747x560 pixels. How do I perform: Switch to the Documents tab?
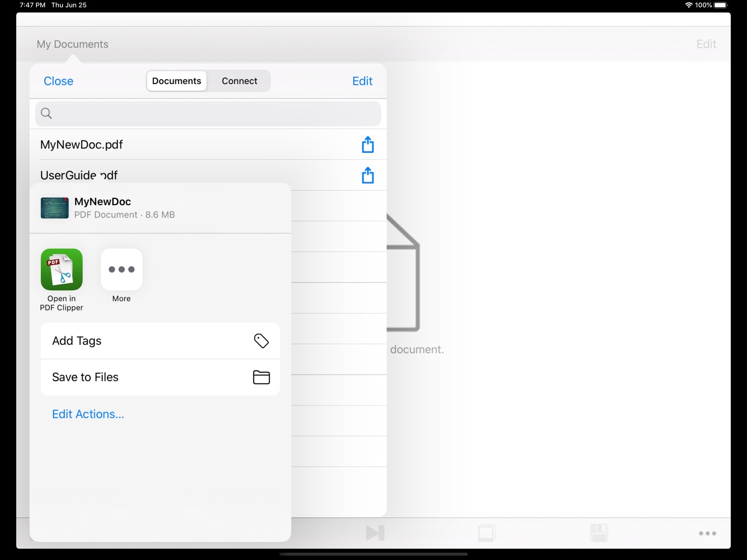tap(176, 81)
